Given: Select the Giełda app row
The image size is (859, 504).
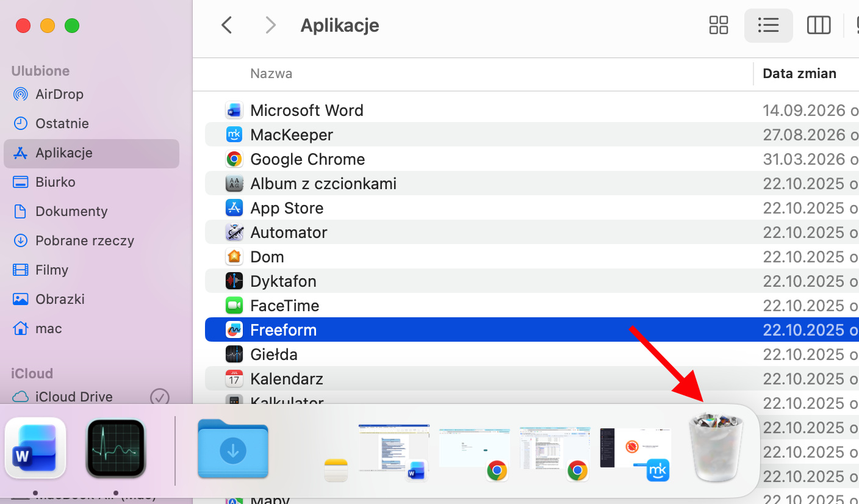Looking at the screenshot, I should (531, 355).
